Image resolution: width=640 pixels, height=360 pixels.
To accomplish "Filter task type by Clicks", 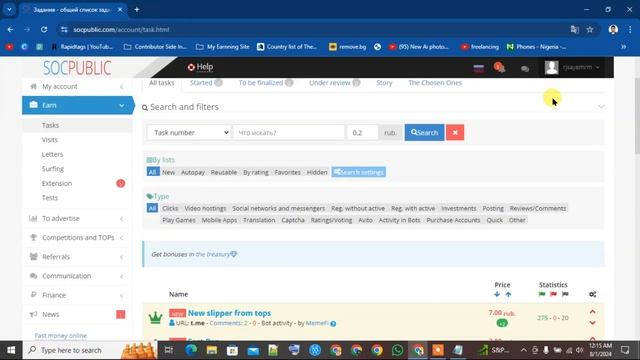I will click(170, 208).
